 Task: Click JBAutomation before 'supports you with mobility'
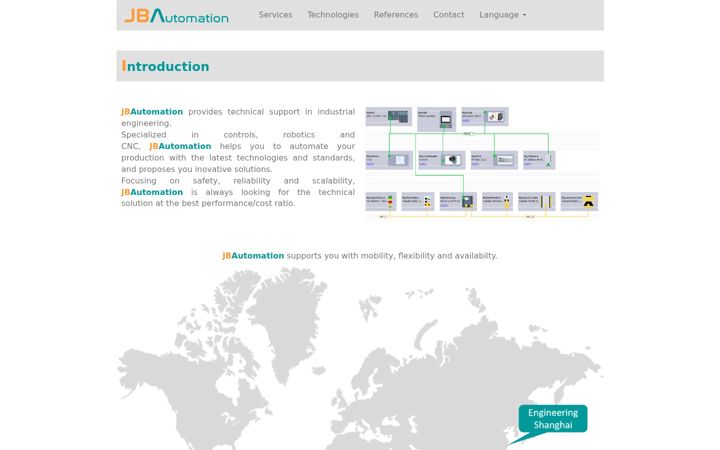point(253,255)
